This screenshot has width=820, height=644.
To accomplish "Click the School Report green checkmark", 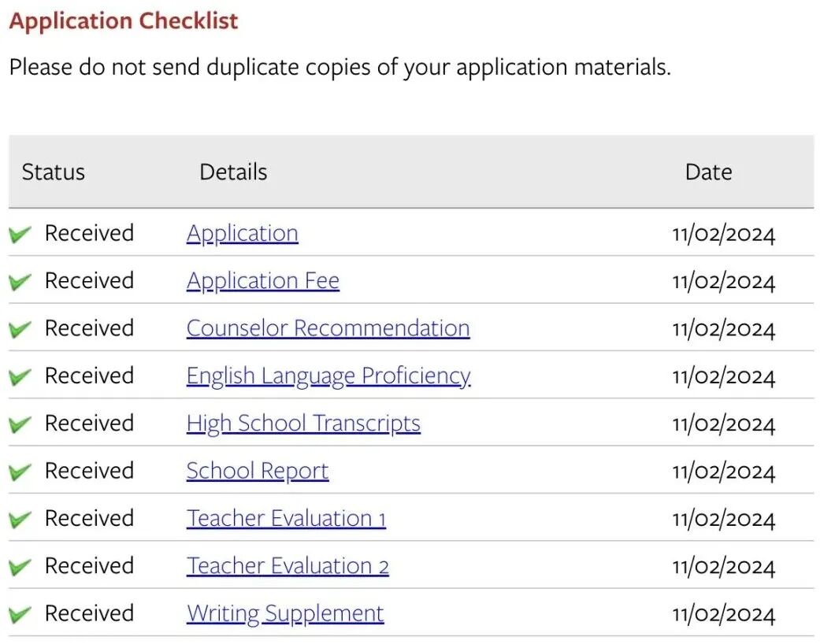I will tap(20, 472).
